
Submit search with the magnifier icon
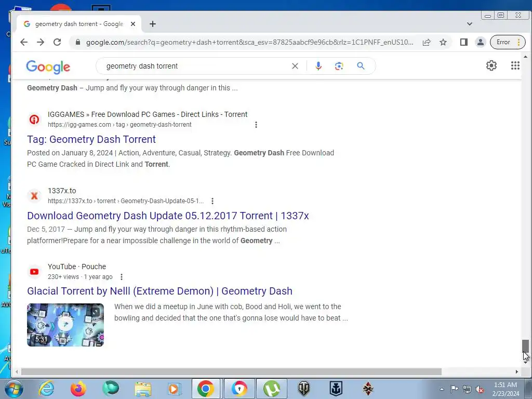[x=361, y=66]
